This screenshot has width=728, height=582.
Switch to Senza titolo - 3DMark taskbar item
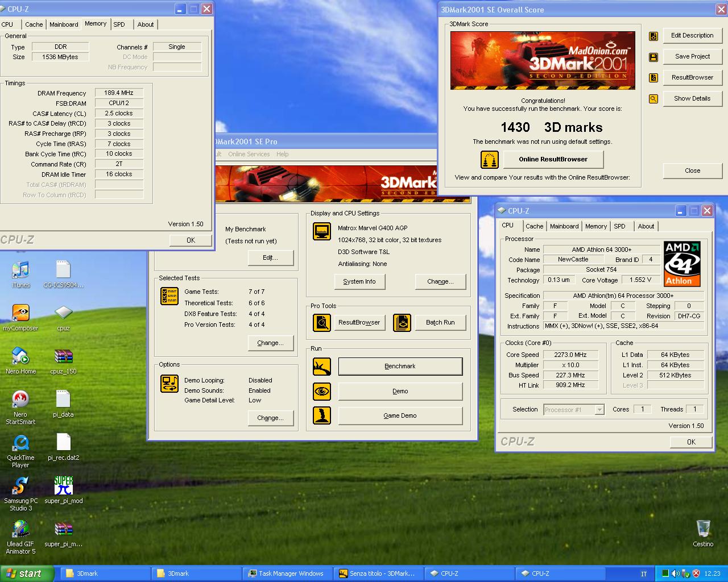pyautogui.click(x=378, y=573)
